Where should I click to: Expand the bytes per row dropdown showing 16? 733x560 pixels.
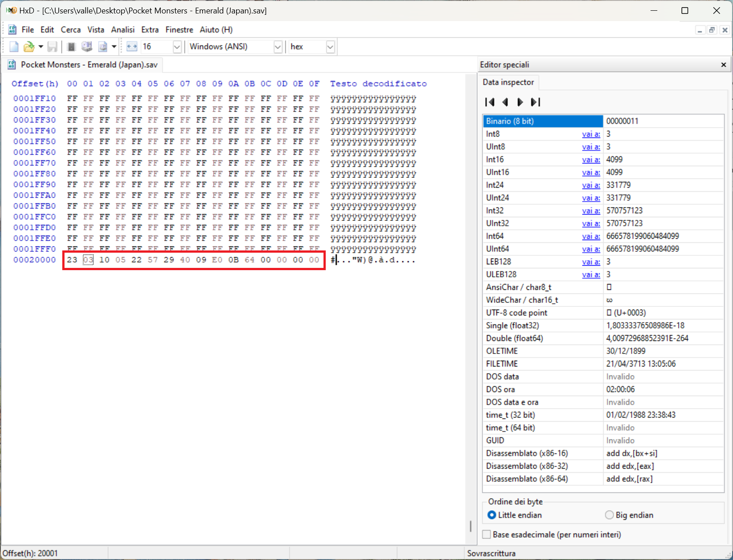click(177, 47)
